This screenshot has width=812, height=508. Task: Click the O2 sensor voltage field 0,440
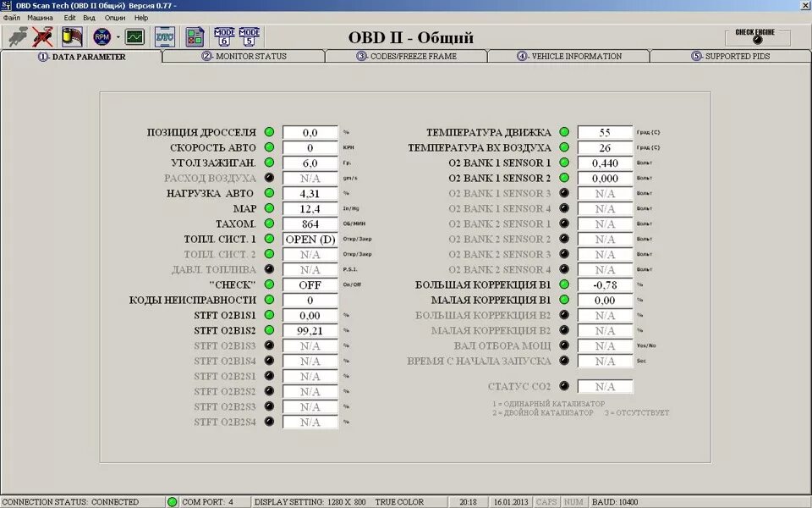[x=605, y=163]
